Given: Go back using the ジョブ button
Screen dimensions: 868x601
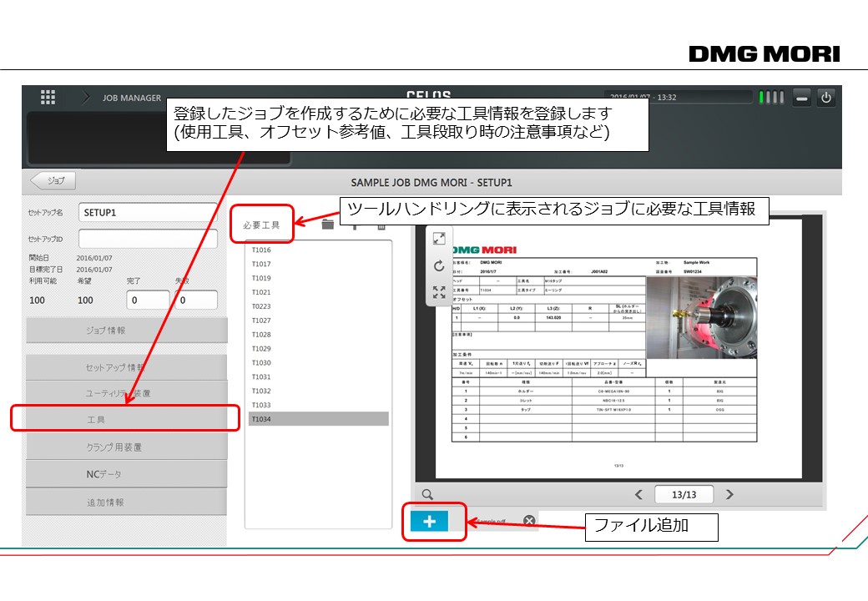Looking at the screenshot, I should click(x=53, y=180).
